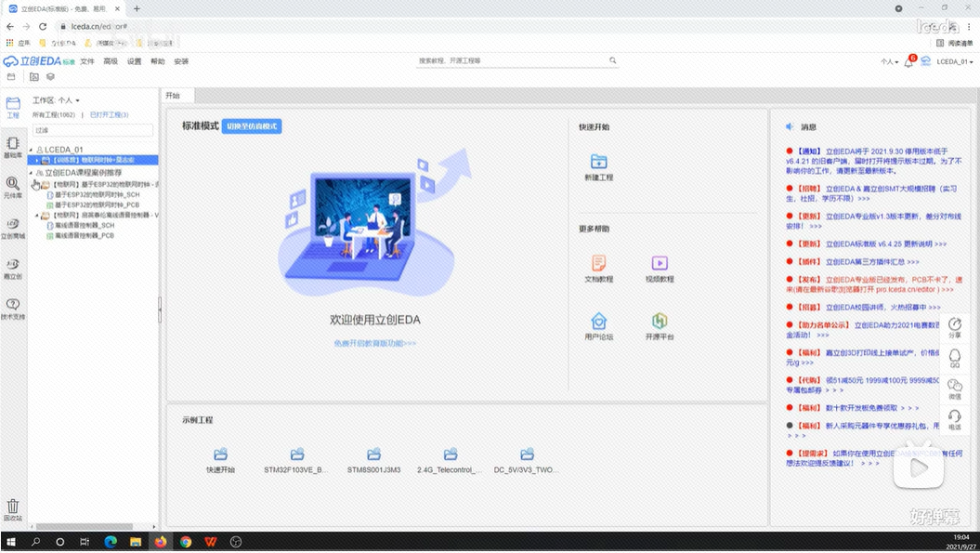Open the 帮助 menu
The image size is (980, 553).
point(158,61)
